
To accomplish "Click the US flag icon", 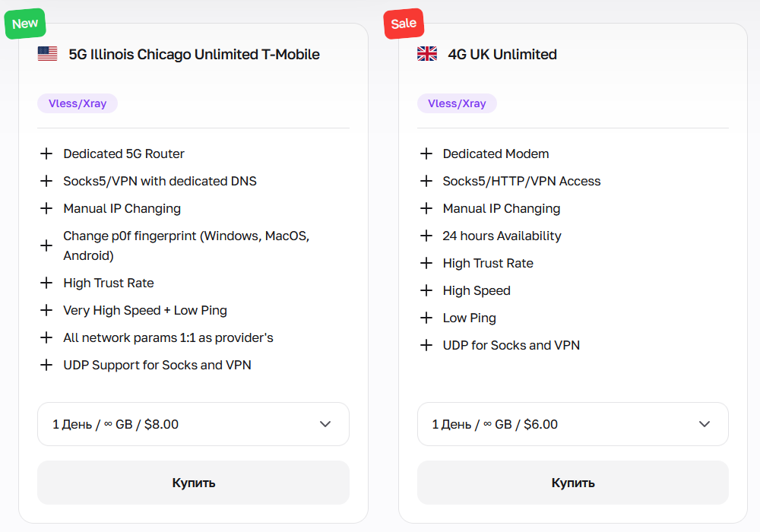I will [x=47, y=54].
